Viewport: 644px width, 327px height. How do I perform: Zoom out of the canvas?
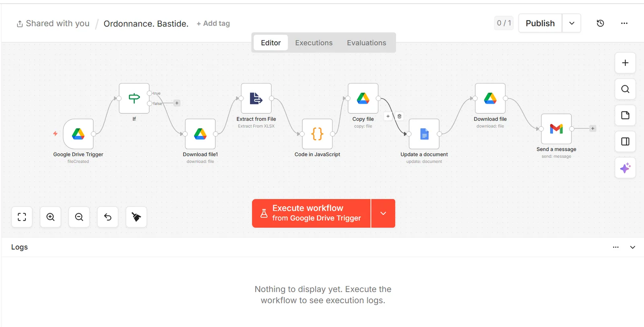pyautogui.click(x=79, y=217)
